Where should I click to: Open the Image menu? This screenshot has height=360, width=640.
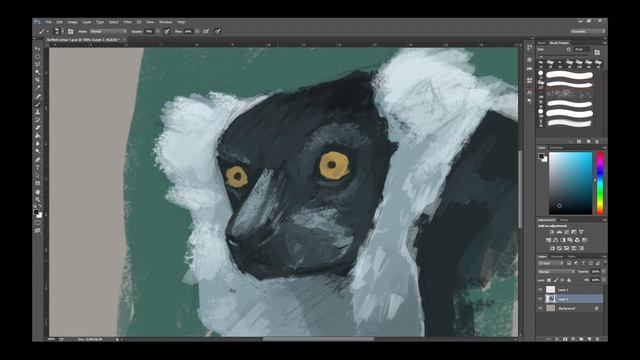coord(72,22)
